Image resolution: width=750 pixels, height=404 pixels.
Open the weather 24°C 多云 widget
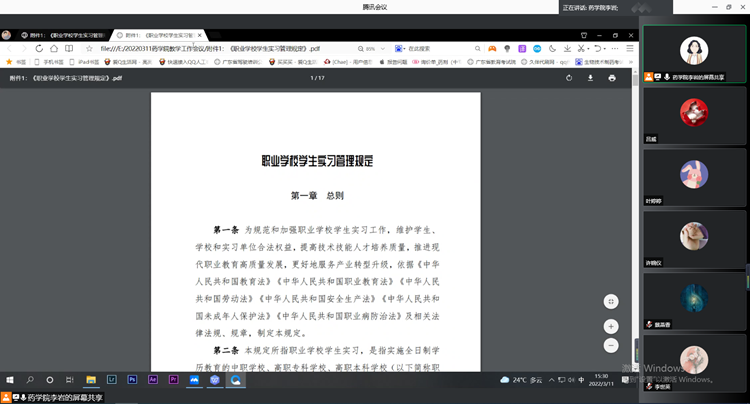521,380
